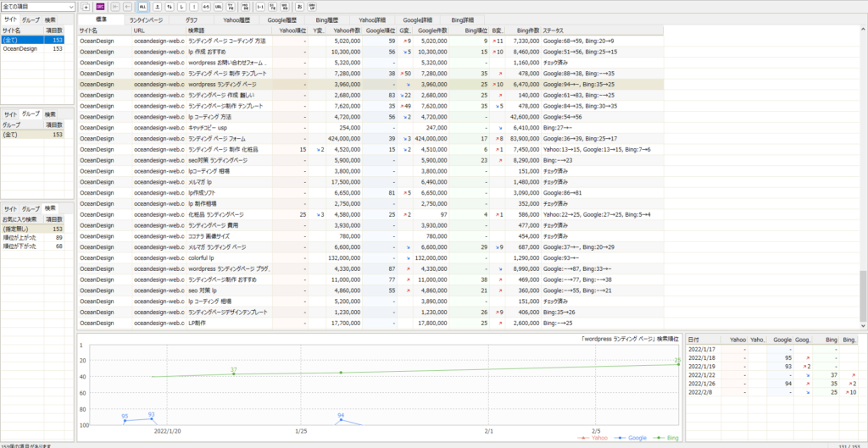Click the お toolbar icon
868x448 pixels.
click(300, 7)
